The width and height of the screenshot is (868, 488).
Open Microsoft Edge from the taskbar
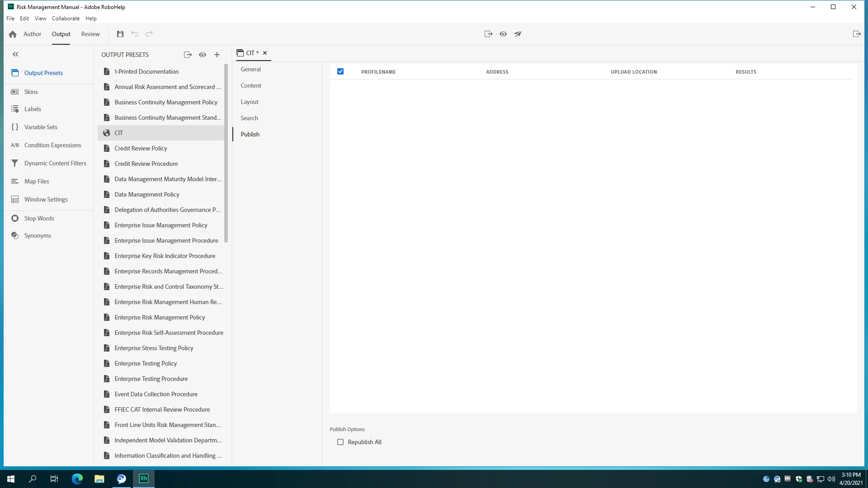click(77, 479)
